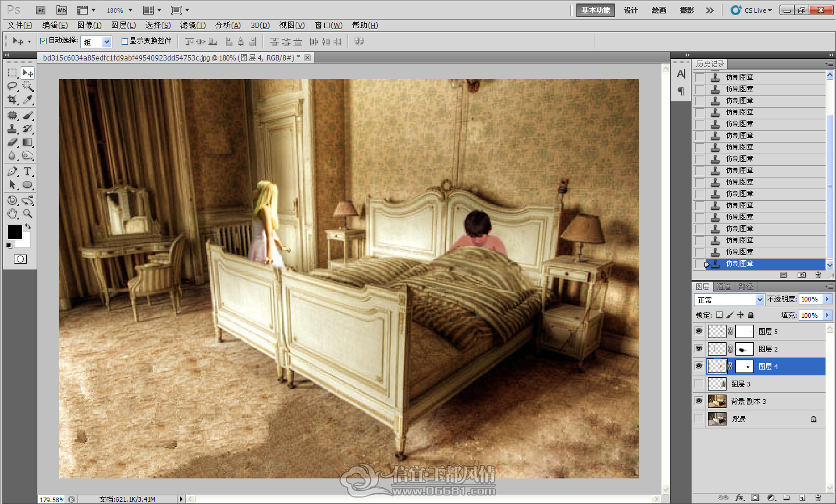The image size is (836, 504).
Task: Switch to the 通道 tab
Action: pyautogui.click(x=724, y=286)
